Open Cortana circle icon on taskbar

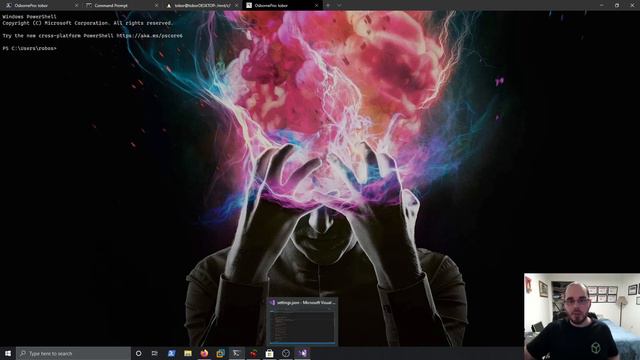coord(138,353)
